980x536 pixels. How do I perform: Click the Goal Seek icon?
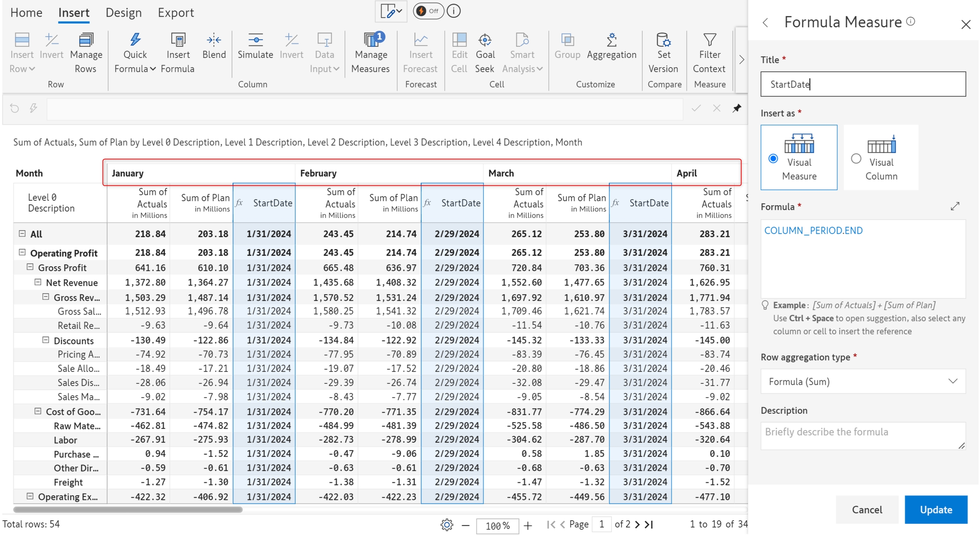(485, 40)
